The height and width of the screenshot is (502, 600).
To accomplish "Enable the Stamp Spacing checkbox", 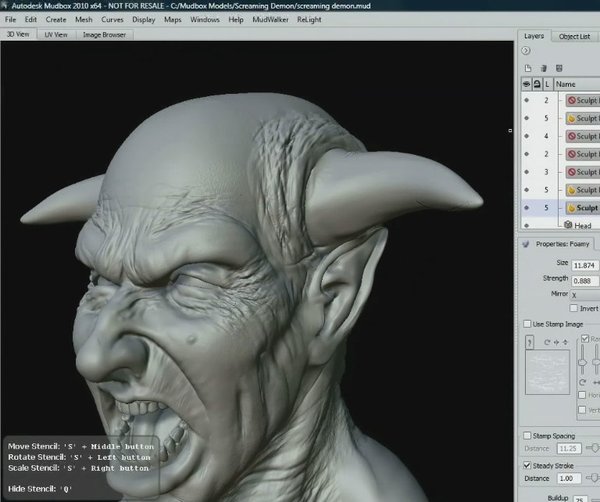I will point(527,436).
